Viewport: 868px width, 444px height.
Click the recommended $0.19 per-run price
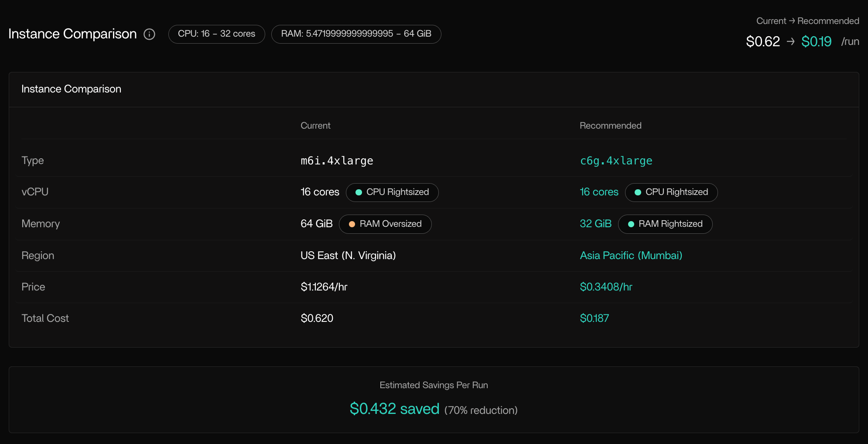pyautogui.click(x=816, y=41)
